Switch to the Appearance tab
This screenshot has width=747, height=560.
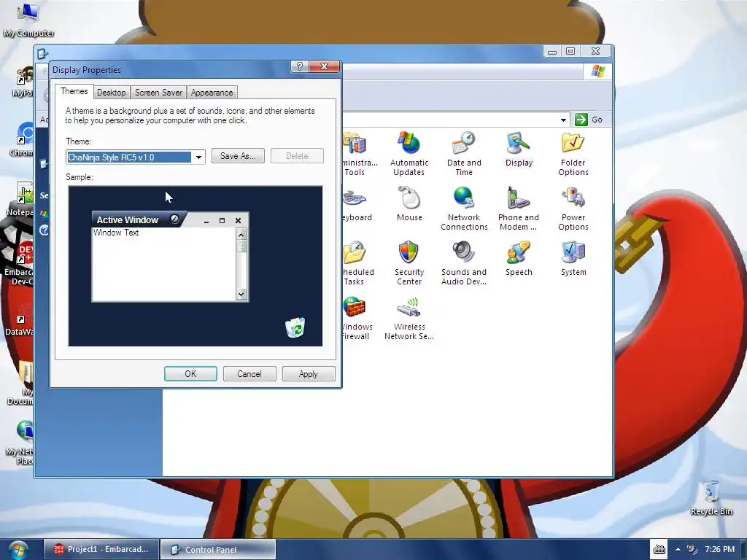tap(212, 93)
